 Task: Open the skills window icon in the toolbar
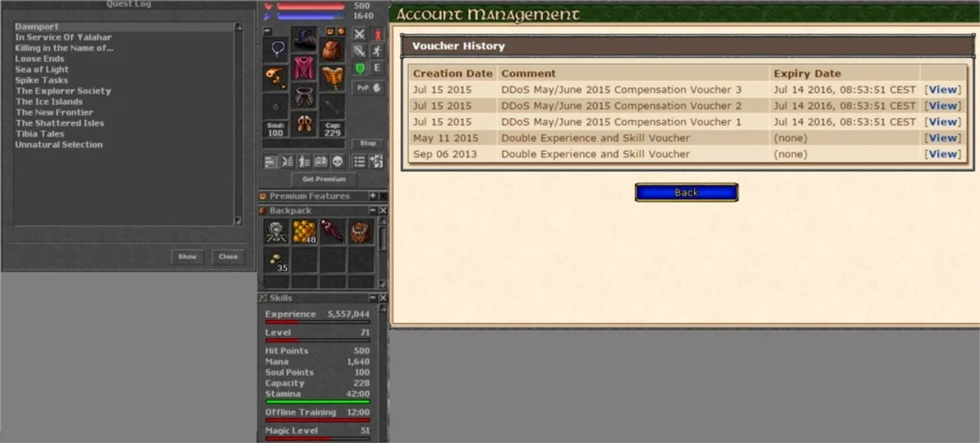pos(271,161)
